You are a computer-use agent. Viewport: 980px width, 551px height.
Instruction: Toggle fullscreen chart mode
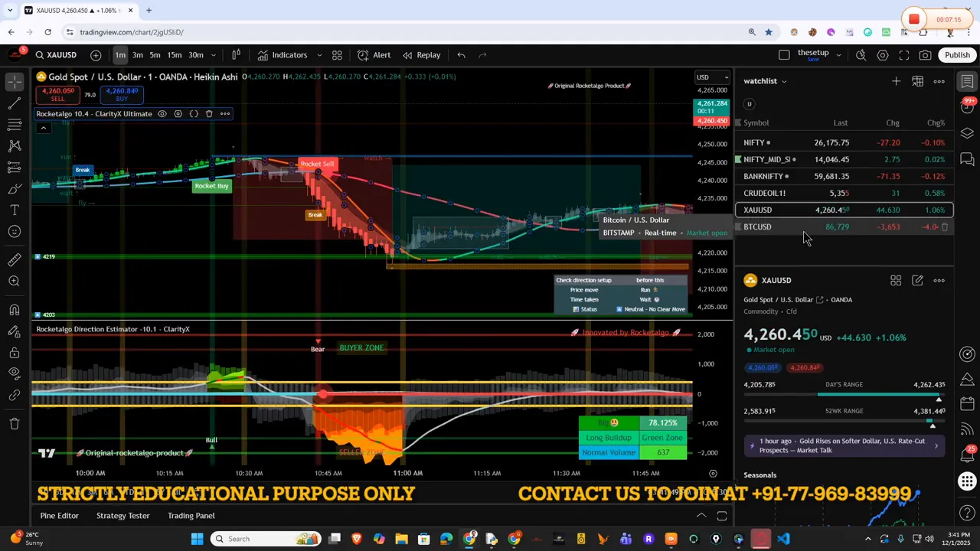tap(904, 54)
